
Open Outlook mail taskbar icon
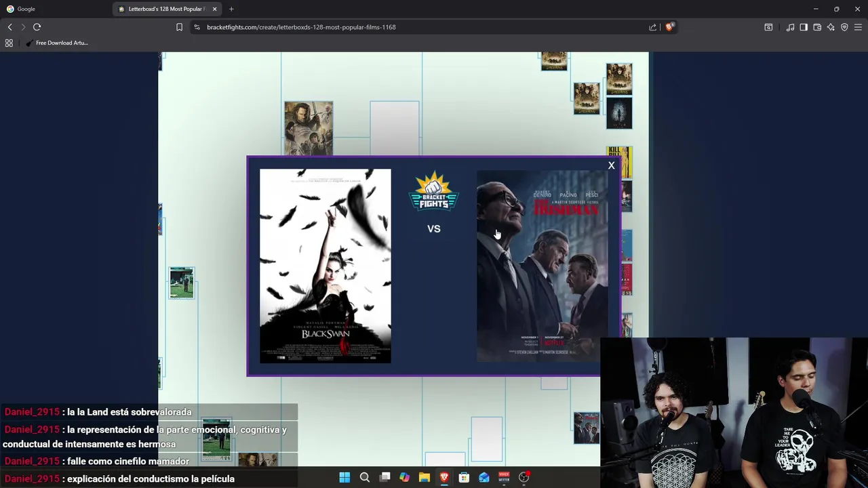[x=484, y=478]
